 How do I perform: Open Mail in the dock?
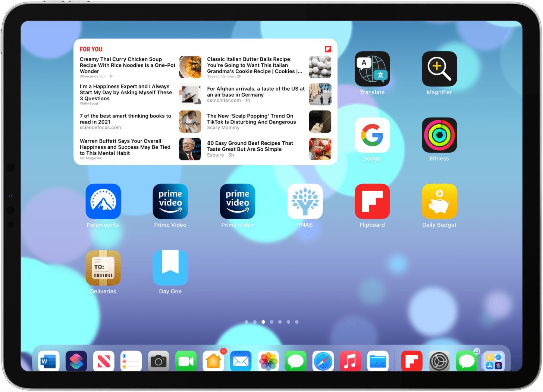[241, 361]
